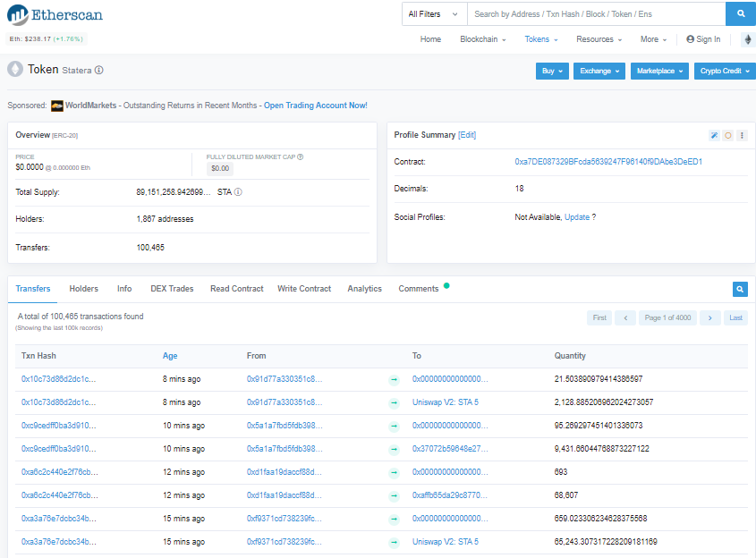Expand the Blockchain menu

click(482, 39)
